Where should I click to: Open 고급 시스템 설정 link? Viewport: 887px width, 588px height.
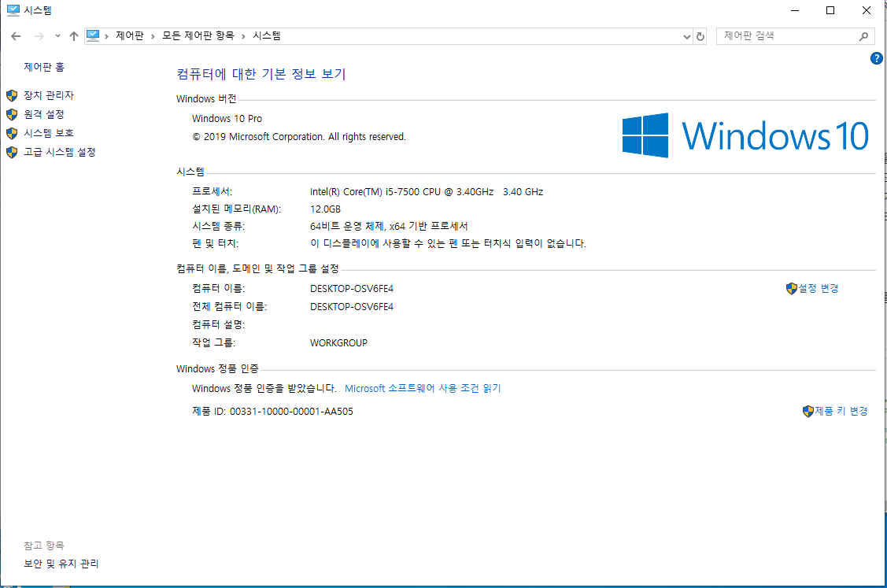coord(60,152)
